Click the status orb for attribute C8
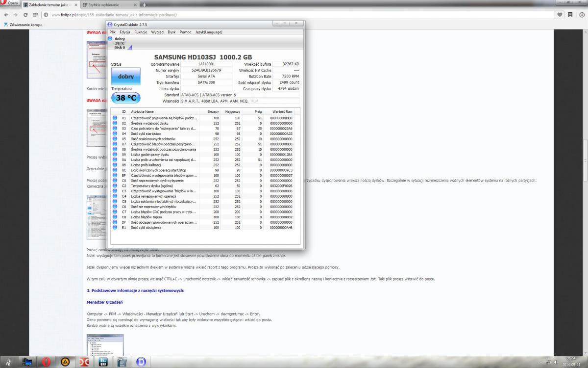Screen dimensions: 588x368 coord(115,217)
